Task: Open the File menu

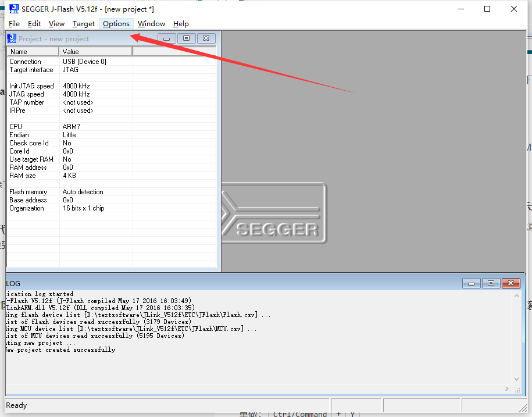Action: 15,24
